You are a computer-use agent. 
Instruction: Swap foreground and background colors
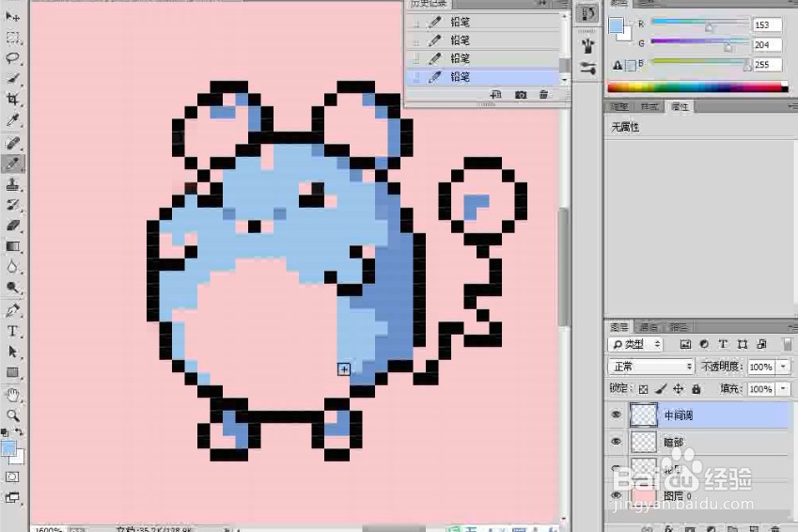19,431
